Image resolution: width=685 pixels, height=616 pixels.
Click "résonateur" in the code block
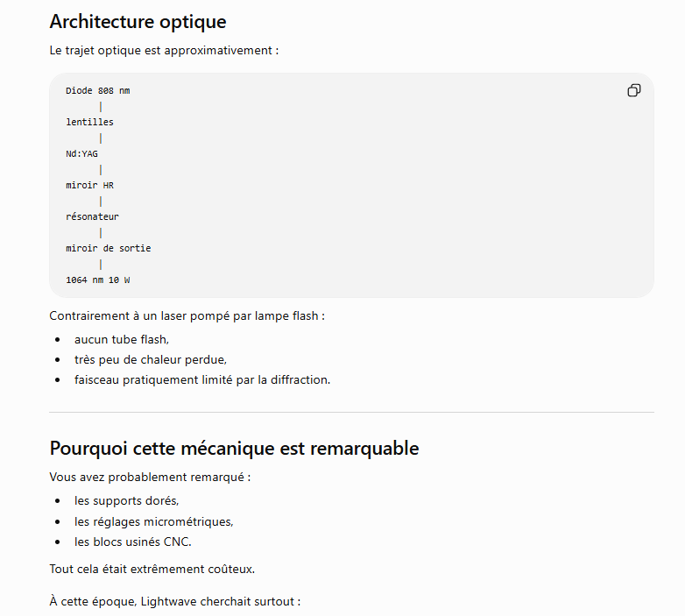92,216
